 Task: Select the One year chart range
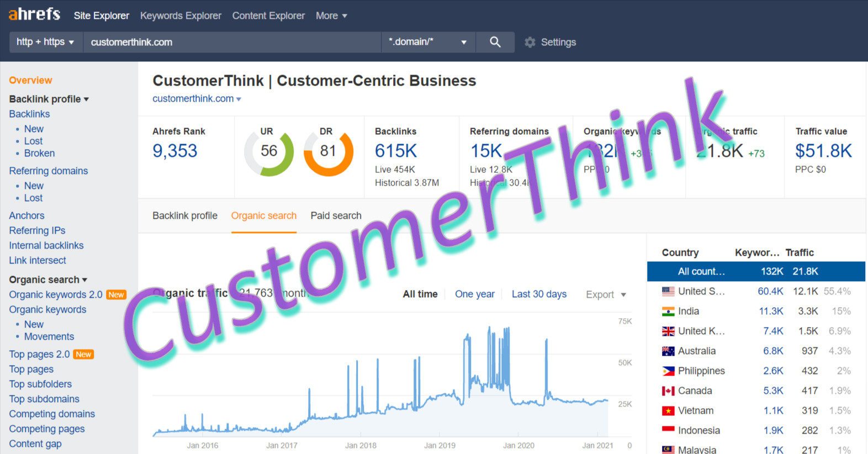474,294
